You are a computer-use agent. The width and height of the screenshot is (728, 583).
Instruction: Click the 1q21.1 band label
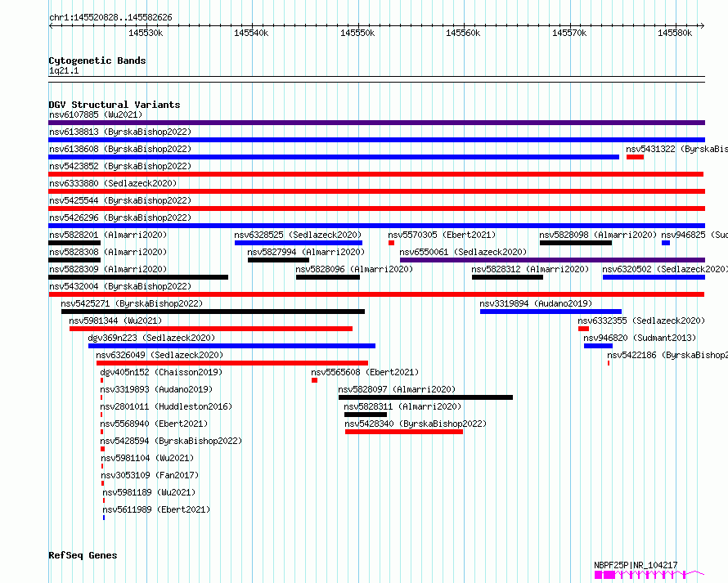pyautogui.click(x=64, y=70)
